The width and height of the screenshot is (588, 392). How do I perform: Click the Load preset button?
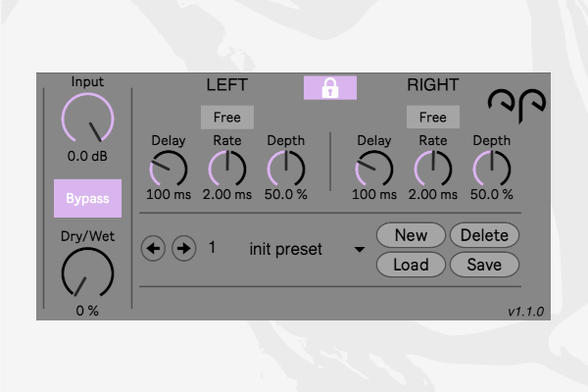(x=411, y=264)
